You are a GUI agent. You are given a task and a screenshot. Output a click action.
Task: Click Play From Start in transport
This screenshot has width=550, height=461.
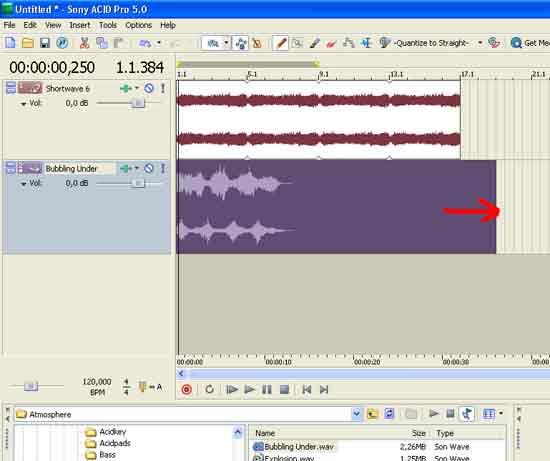coord(232,389)
